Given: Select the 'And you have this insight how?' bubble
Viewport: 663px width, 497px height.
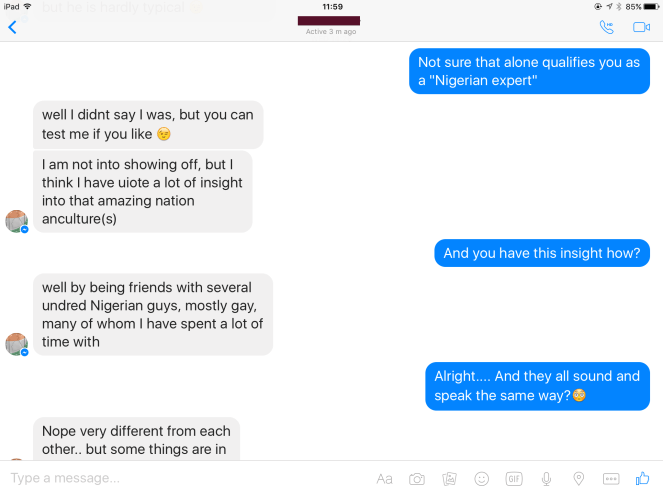Looking at the screenshot, I should click(x=541, y=253).
